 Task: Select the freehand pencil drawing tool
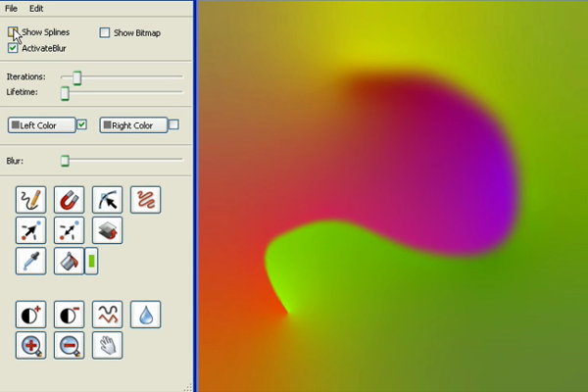pyautogui.click(x=30, y=200)
